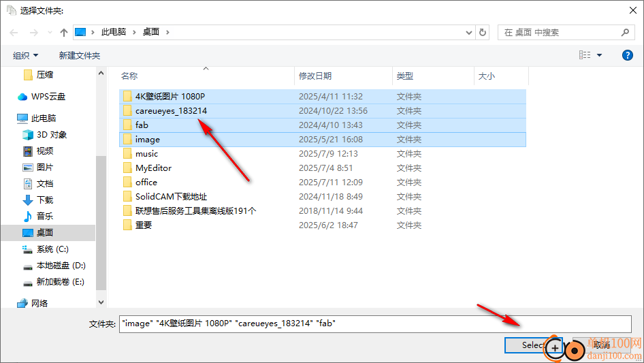Select careueyes_183214 folder
The width and height of the screenshot is (644, 363).
[x=323, y=111]
